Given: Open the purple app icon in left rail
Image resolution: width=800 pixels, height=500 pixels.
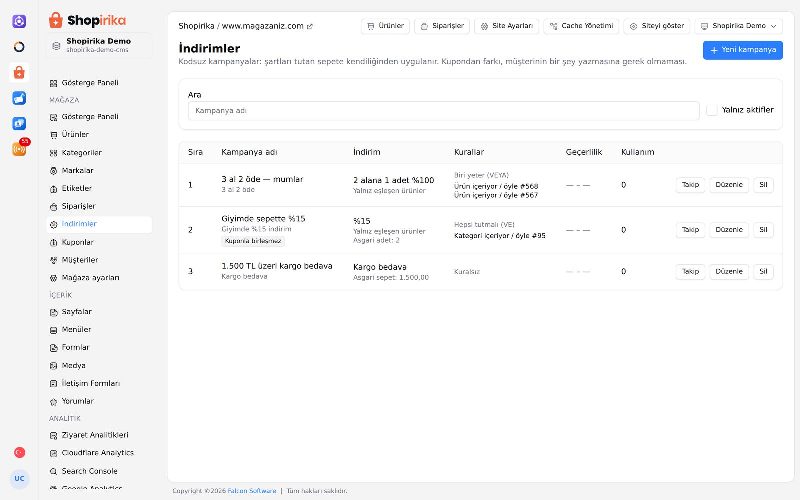Looking at the screenshot, I should (x=19, y=21).
